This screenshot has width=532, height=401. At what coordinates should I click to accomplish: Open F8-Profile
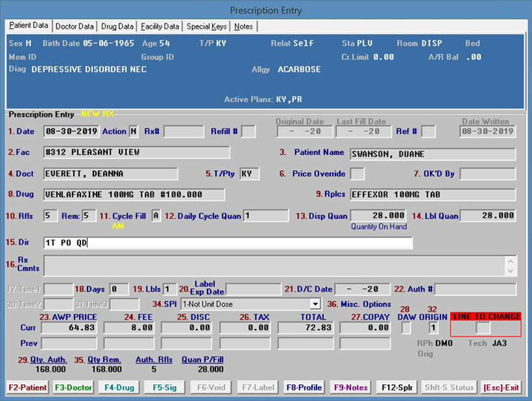(x=304, y=387)
